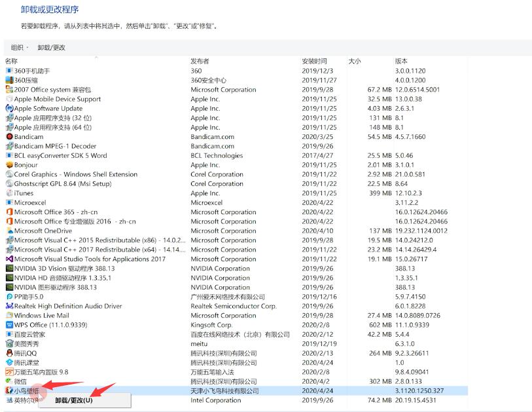
Task: Select the Microsoft Office 365 icon
Action: (x=10, y=212)
